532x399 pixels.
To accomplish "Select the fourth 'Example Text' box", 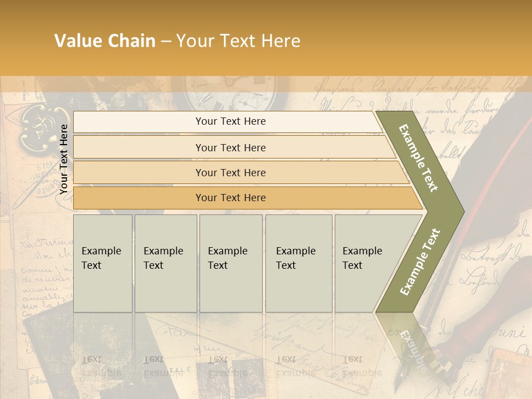I will pos(298,263).
